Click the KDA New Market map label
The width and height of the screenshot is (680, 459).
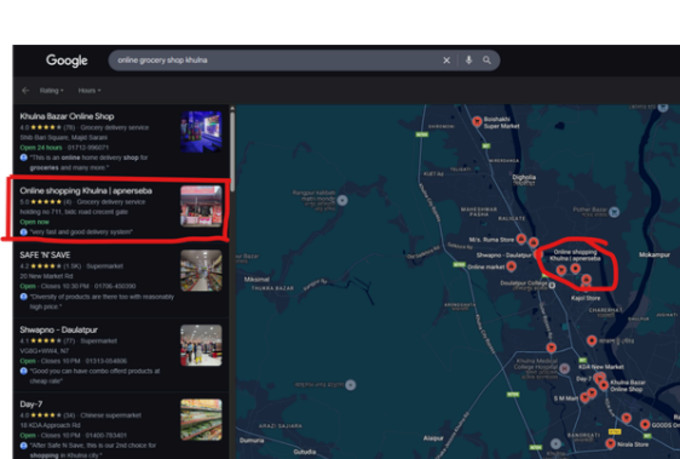(x=601, y=367)
